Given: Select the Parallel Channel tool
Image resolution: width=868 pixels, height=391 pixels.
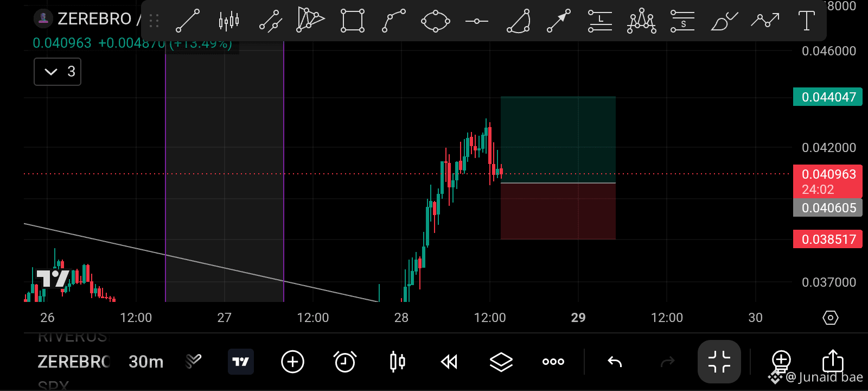Looking at the screenshot, I should (270, 21).
